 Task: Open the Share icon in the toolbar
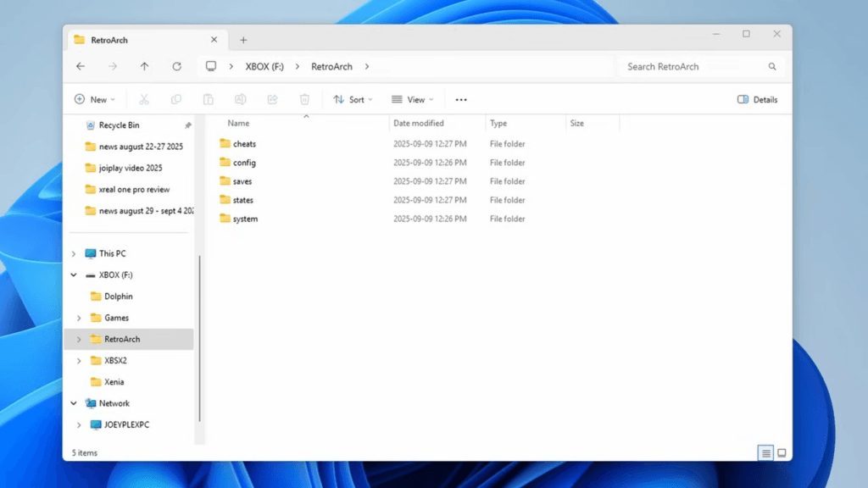[272, 99]
